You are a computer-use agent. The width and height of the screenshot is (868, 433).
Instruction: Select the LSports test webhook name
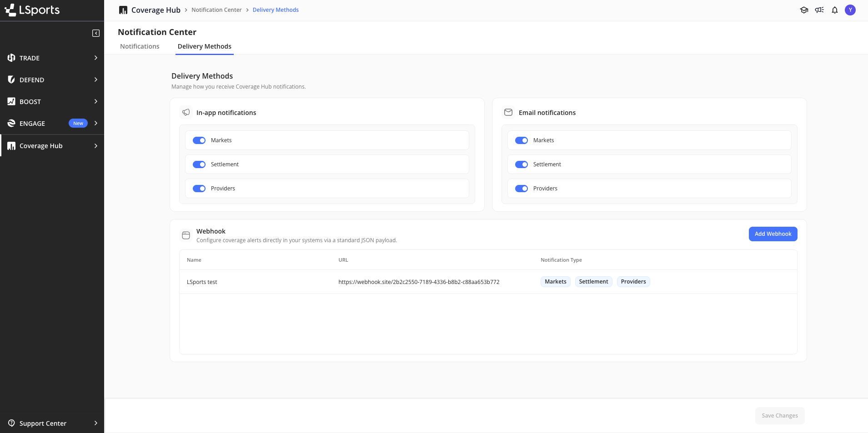[x=202, y=282]
